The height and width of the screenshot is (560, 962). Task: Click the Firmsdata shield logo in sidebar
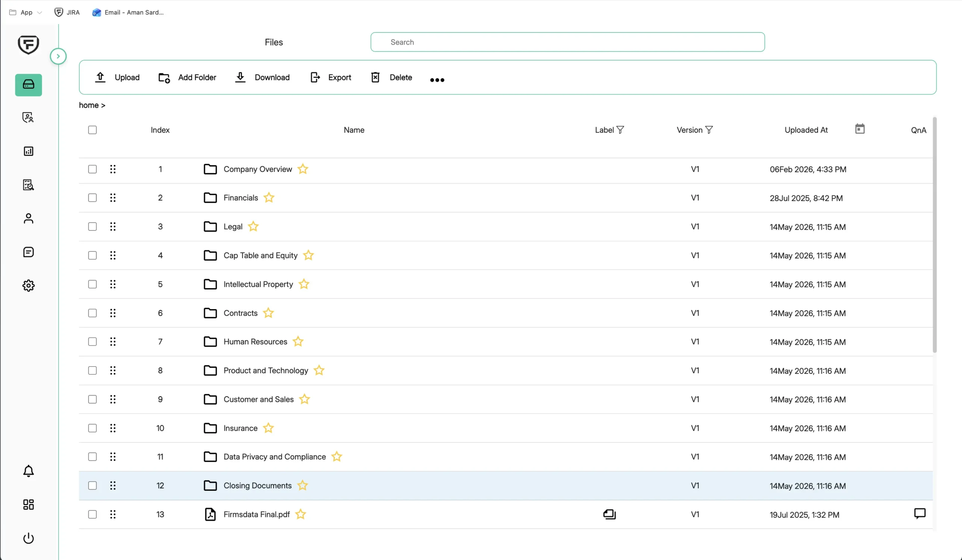coord(28,45)
